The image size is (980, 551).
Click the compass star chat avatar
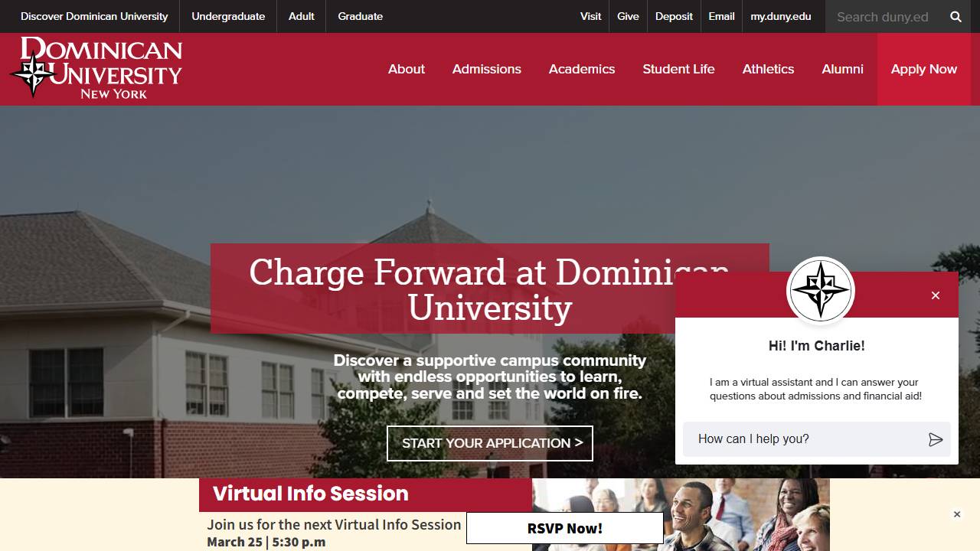(820, 291)
